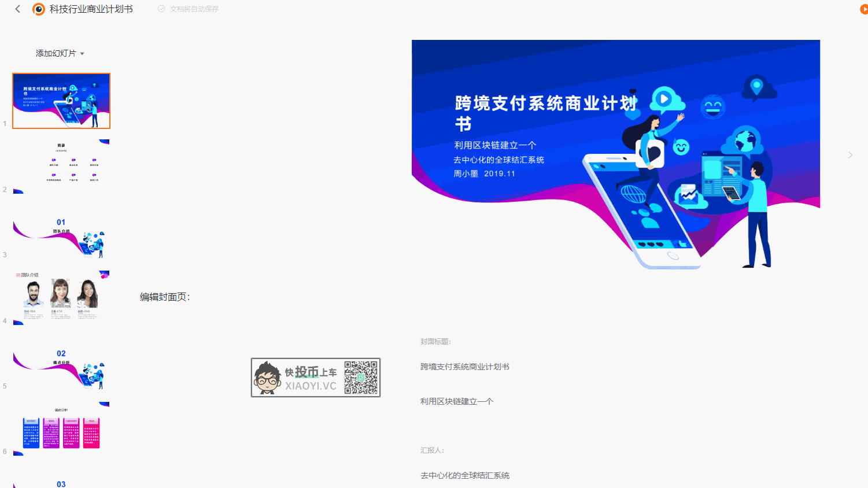868x488 pixels.
Task: Select slide 2 table of contents thumbnail
Action: [x=61, y=167]
